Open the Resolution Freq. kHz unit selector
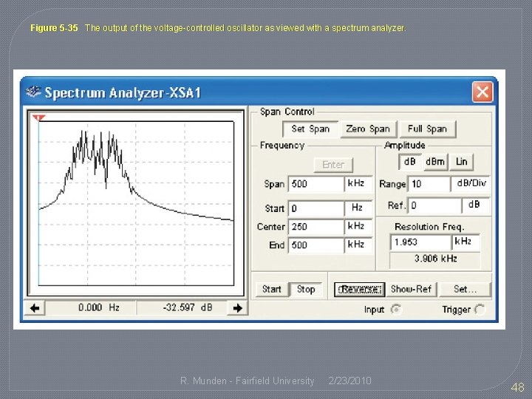 click(x=465, y=242)
